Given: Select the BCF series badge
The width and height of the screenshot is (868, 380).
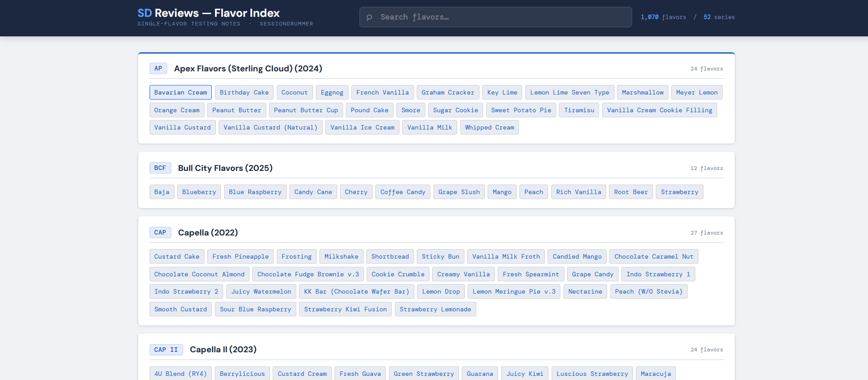Looking at the screenshot, I should (160, 168).
